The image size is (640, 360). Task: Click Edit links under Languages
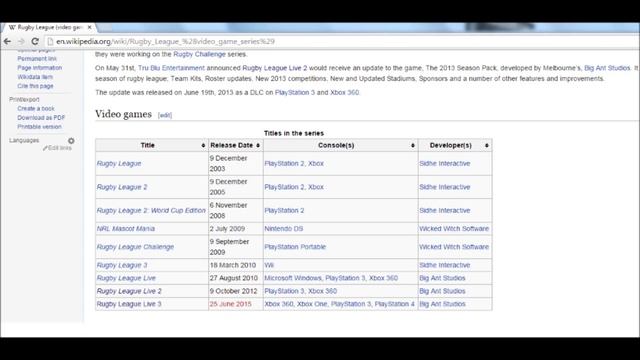[60, 148]
